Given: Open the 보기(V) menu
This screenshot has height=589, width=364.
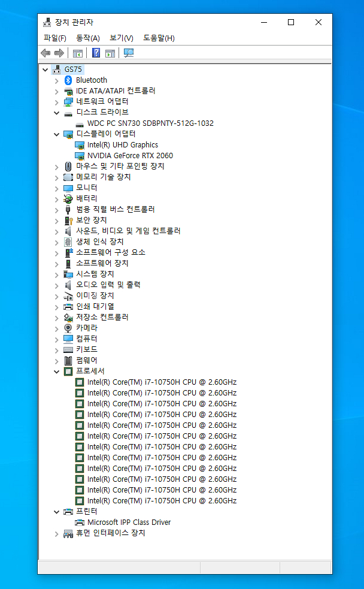Looking at the screenshot, I should point(121,38).
